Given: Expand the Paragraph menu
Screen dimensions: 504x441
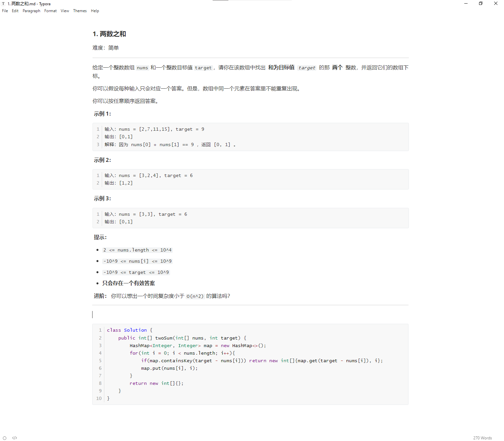Looking at the screenshot, I should pyautogui.click(x=31, y=11).
